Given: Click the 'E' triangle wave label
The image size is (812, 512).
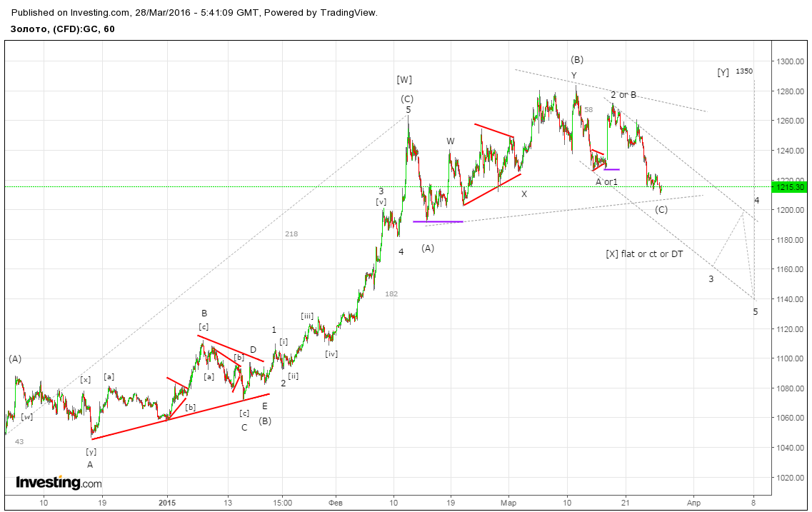Looking at the screenshot, I should click(265, 406).
